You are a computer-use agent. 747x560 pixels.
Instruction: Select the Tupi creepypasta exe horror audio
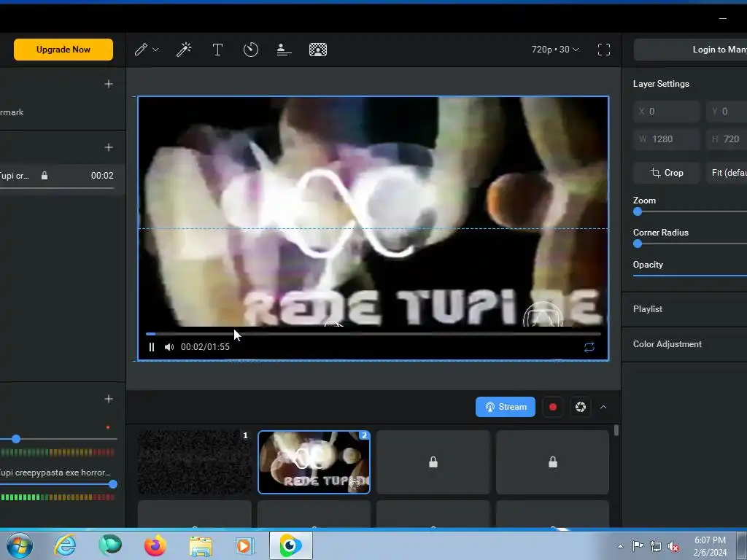tap(55, 472)
